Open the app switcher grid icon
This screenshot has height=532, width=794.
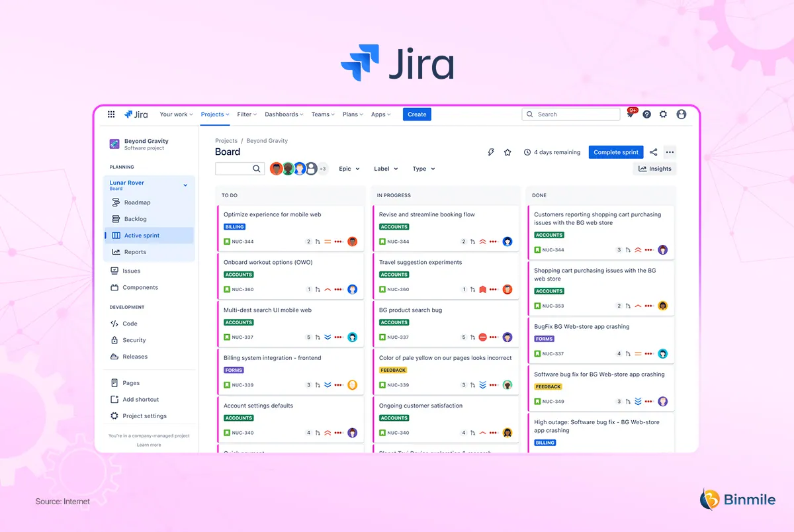point(111,114)
